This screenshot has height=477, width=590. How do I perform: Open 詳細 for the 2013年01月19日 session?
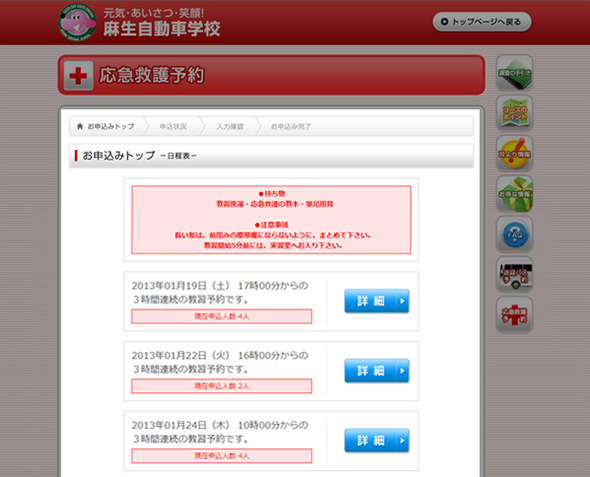click(377, 301)
